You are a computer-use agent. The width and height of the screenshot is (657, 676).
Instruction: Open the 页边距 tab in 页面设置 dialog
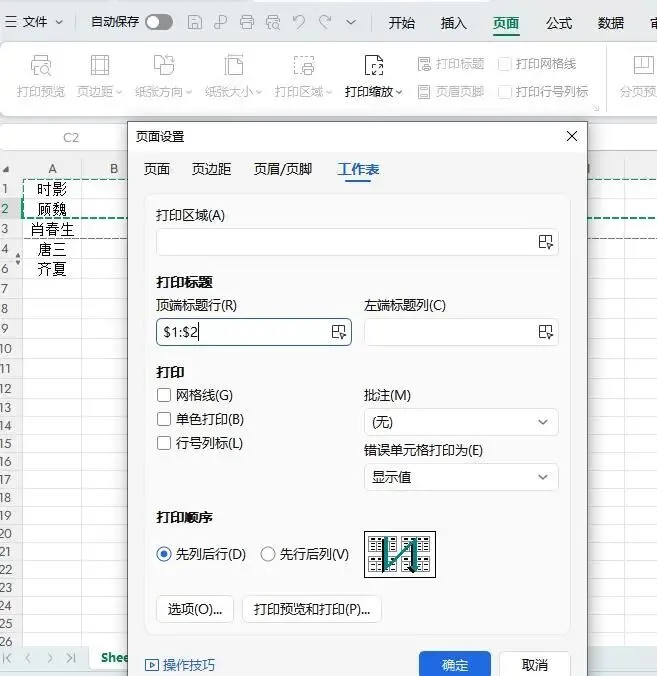[211, 169]
